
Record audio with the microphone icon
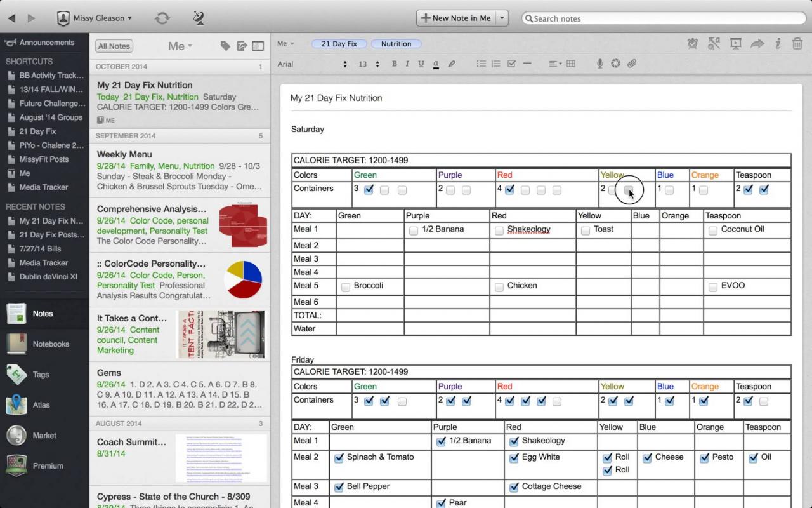[599, 63]
